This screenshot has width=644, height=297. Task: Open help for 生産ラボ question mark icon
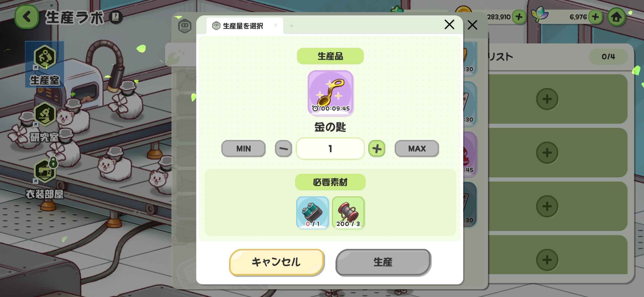point(116,17)
